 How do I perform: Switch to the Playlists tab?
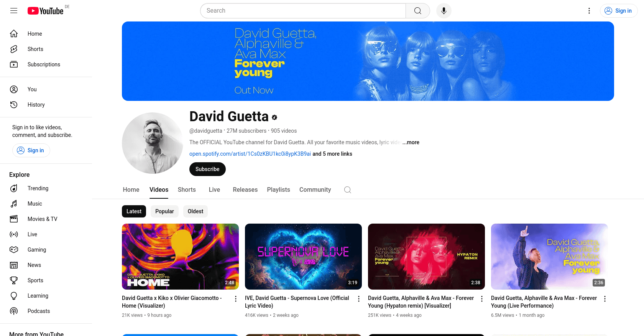279,190
